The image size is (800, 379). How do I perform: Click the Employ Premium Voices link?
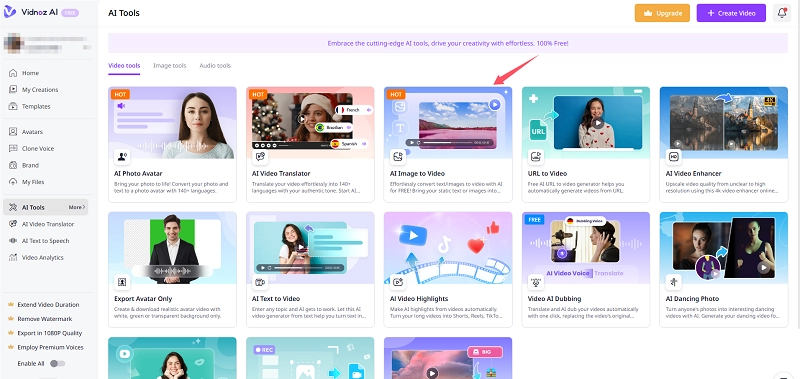click(51, 347)
